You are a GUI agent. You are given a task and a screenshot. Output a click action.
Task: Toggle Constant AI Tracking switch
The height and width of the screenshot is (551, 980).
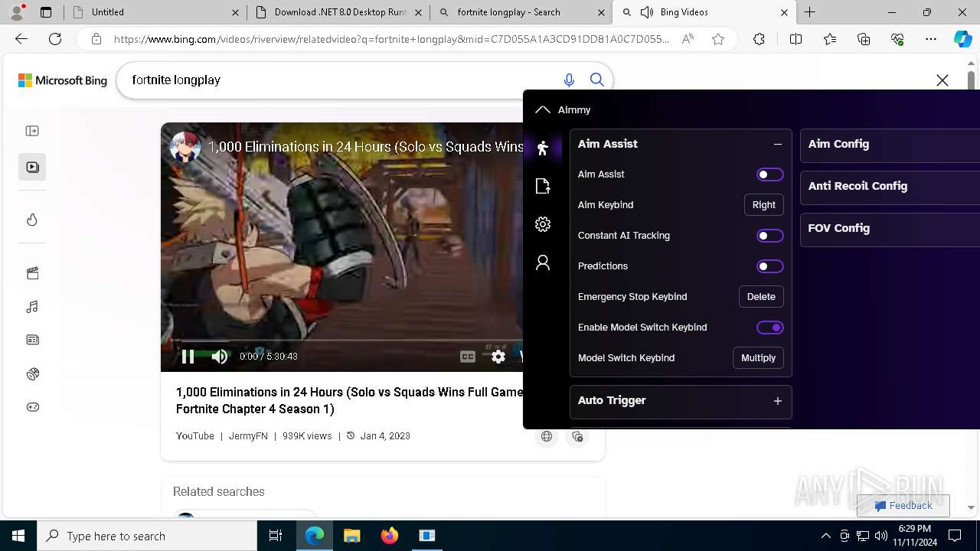point(770,236)
